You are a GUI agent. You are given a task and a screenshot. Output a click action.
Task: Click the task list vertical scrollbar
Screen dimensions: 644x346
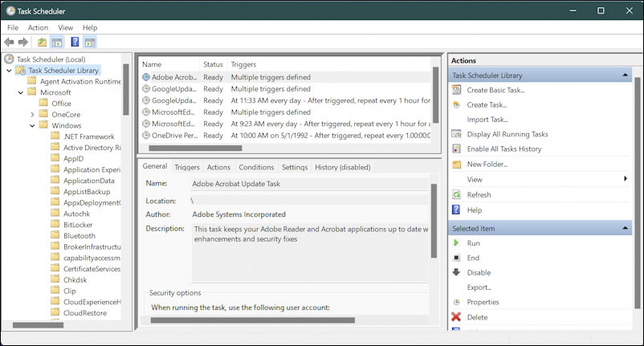coord(435,95)
